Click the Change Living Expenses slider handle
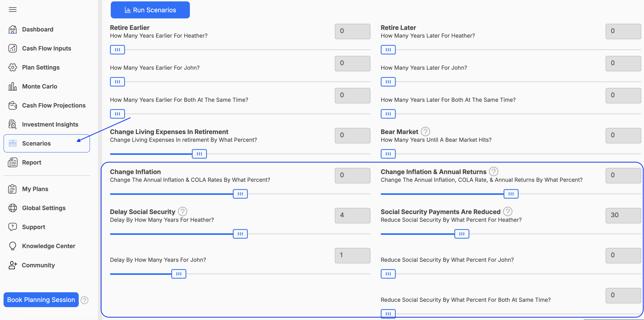644x320 pixels. point(199,154)
